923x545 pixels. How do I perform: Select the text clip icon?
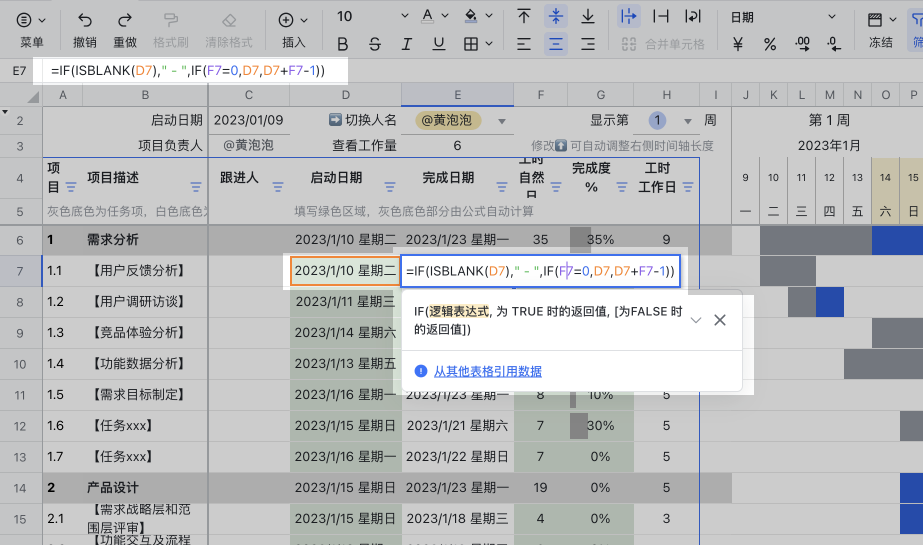pyautogui.click(x=661, y=16)
